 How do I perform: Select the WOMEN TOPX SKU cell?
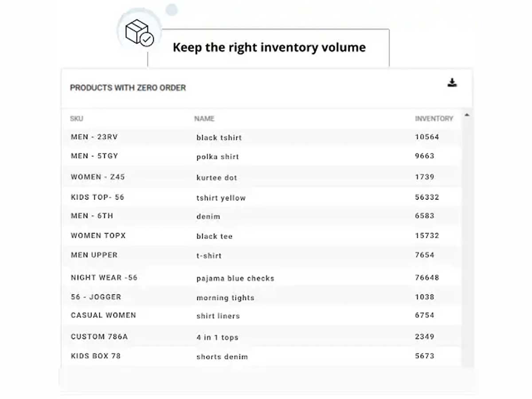click(98, 235)
